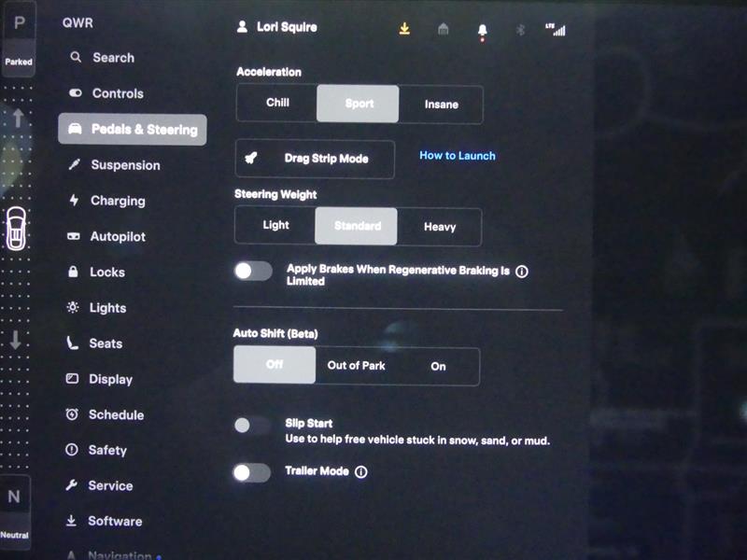Viewport: 747px width, 560px height.
Task: Open the Suspension settings menu
Action: [x=125, y=165]
